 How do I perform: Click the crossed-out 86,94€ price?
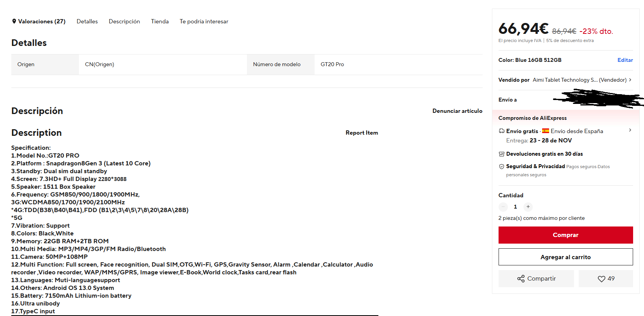coord(564,31)
